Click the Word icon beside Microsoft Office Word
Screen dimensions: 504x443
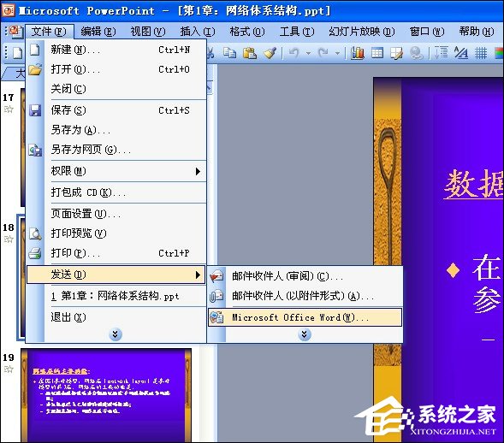[216, 317]
